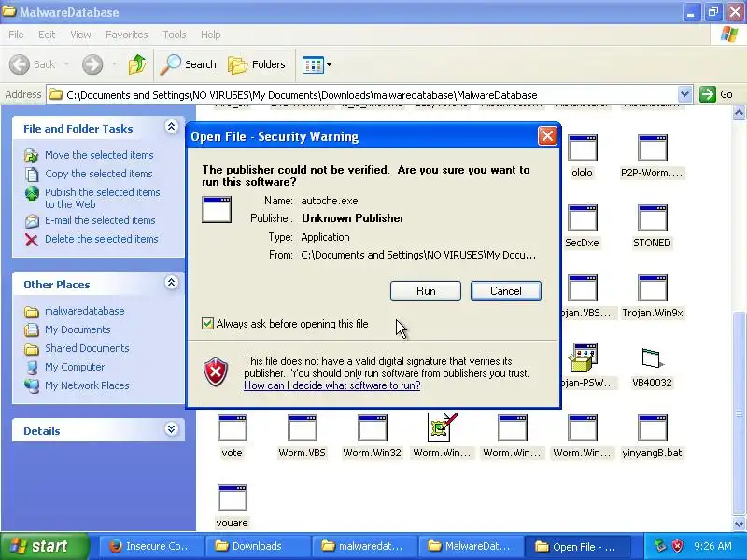Select the Worm.VBS file icon
This screenshot has width=747, height=560.
(x=302, y=428)
